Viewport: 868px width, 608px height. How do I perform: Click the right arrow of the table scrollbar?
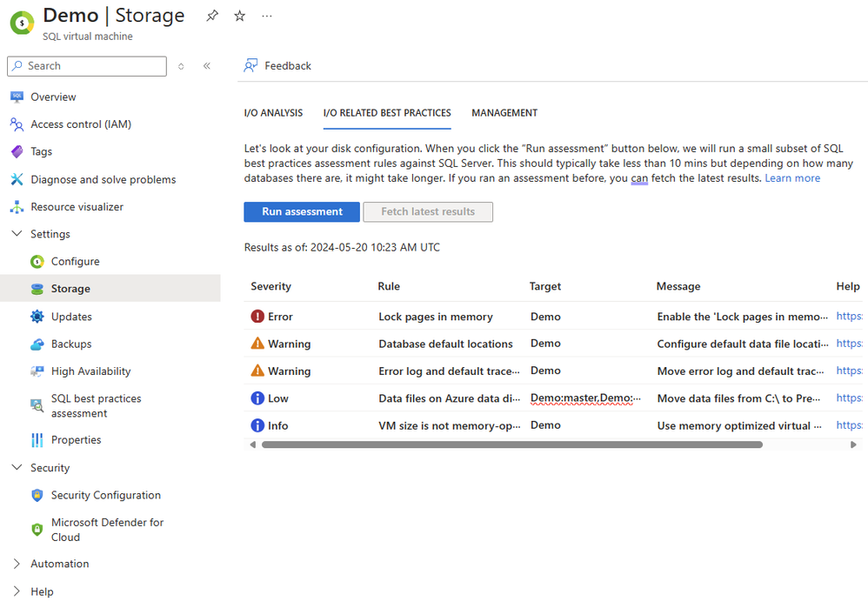tap(853, 444)
